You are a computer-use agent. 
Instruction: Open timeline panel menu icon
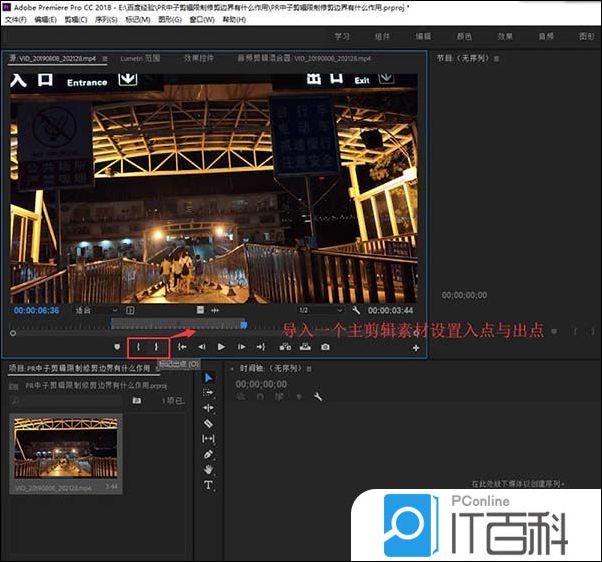click(309, 369)
